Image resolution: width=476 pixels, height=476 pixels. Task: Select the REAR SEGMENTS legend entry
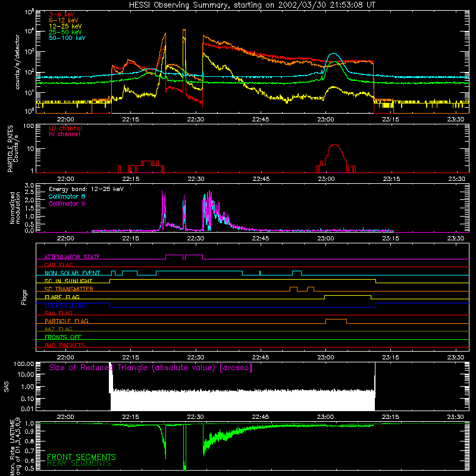click(79, 464)
